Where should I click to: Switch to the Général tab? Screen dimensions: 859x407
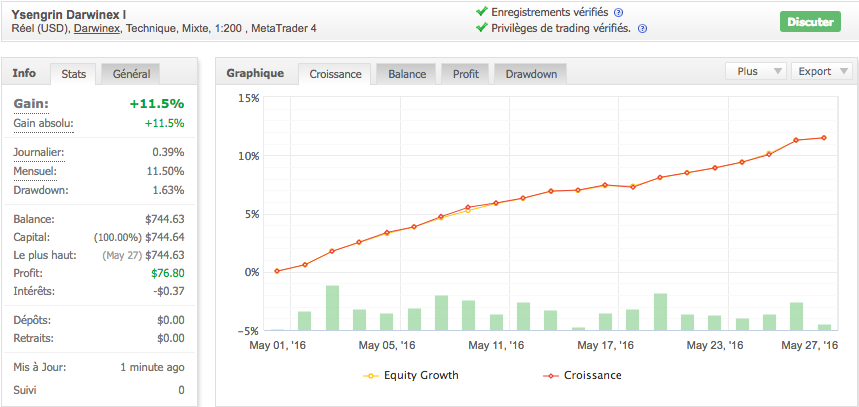(x=131, y=74)
